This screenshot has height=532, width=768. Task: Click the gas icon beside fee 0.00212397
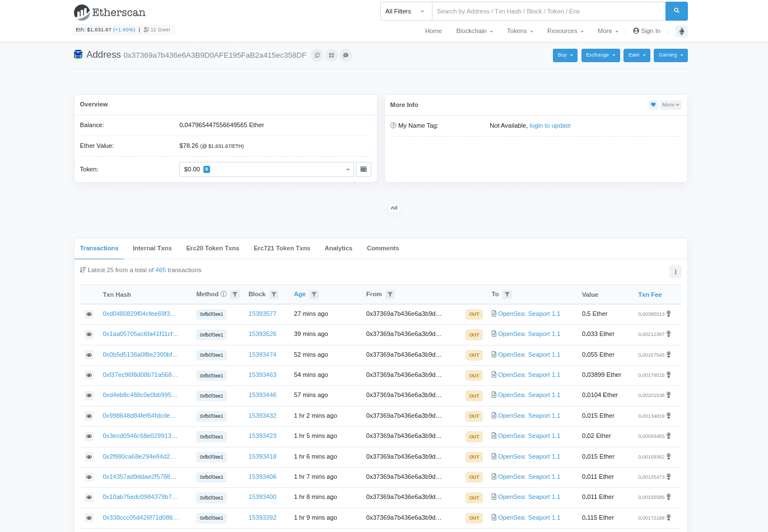668,334
